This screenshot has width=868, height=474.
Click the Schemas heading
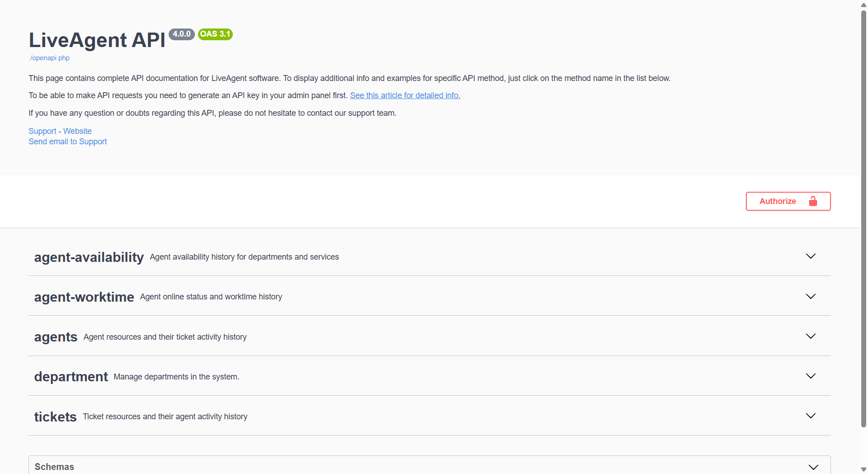[x=54, y=467]
